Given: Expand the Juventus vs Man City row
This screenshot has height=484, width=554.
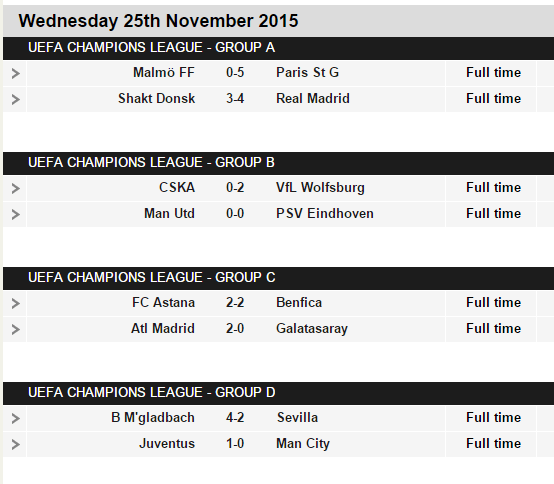Looking at the screenshot, I should point(15,444).
